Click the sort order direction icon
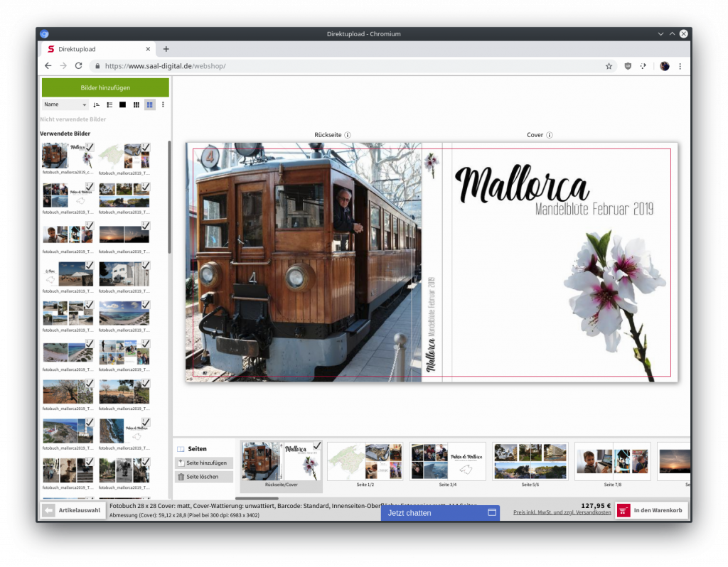728x567 pixels. point(96,104)
